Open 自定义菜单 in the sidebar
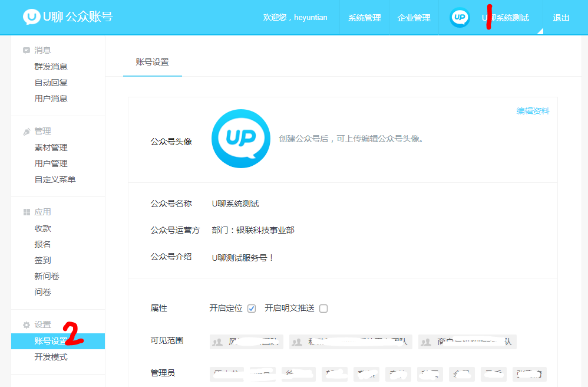Viewport: 588px width, 387px height. tap(55, 179)
